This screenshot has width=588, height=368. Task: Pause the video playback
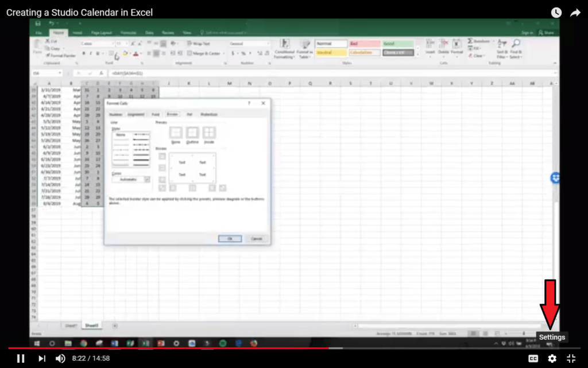coord(21,358)
